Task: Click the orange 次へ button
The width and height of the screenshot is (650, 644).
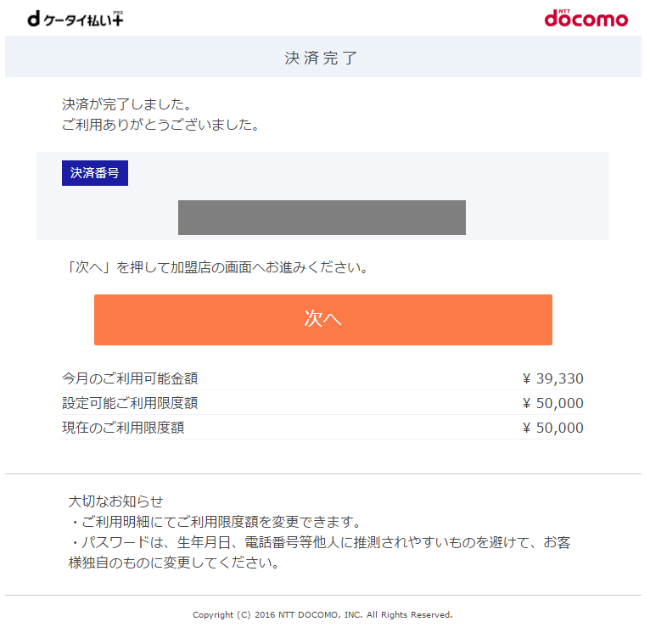Action: tap(323, 320)
